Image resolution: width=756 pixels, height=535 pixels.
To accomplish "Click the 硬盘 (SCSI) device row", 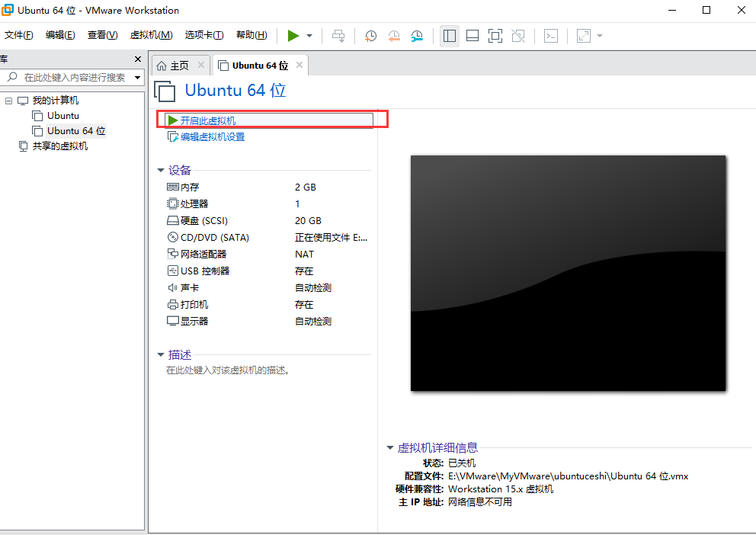I will click(267, 221).
